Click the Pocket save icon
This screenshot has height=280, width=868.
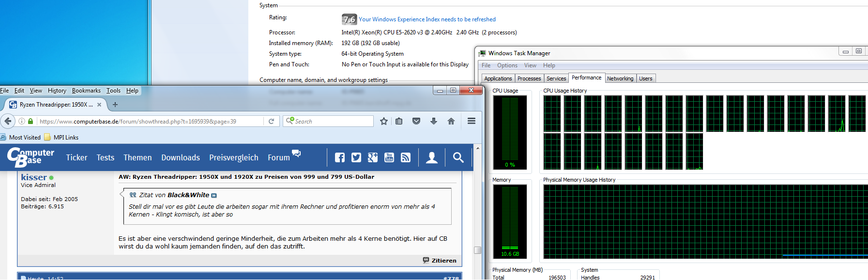(x=416, y=121)
